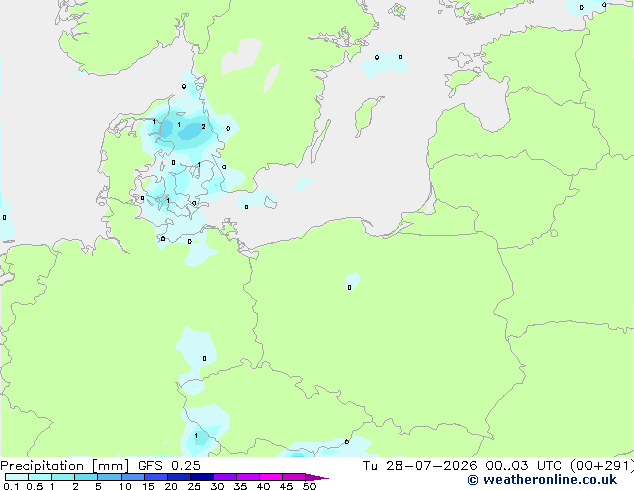The height and width of the screenshot is (490, 634).
Task: Pick the 20–25 mm dark blue swatch
Action: click(x=179, y=477)
